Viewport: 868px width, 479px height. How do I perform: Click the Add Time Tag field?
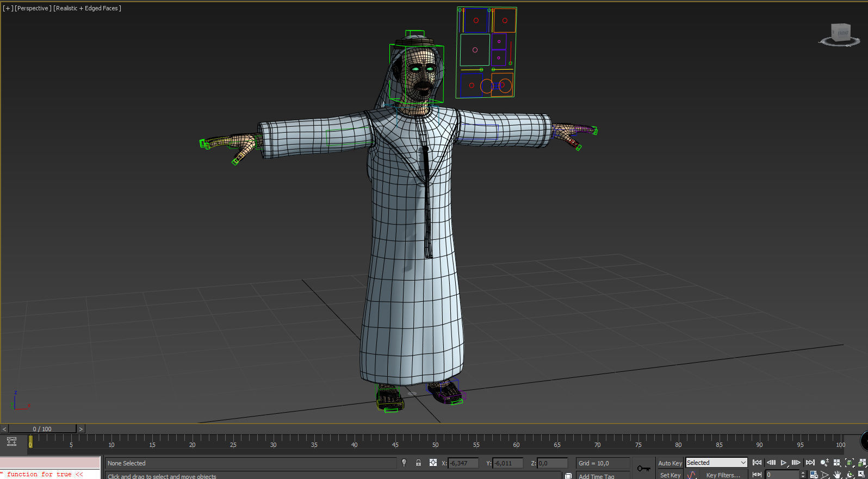(x=603, y=476)
